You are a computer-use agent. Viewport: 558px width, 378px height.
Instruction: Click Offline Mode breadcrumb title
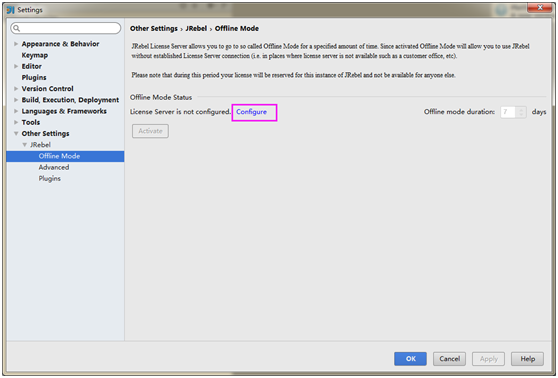(237, 28)
